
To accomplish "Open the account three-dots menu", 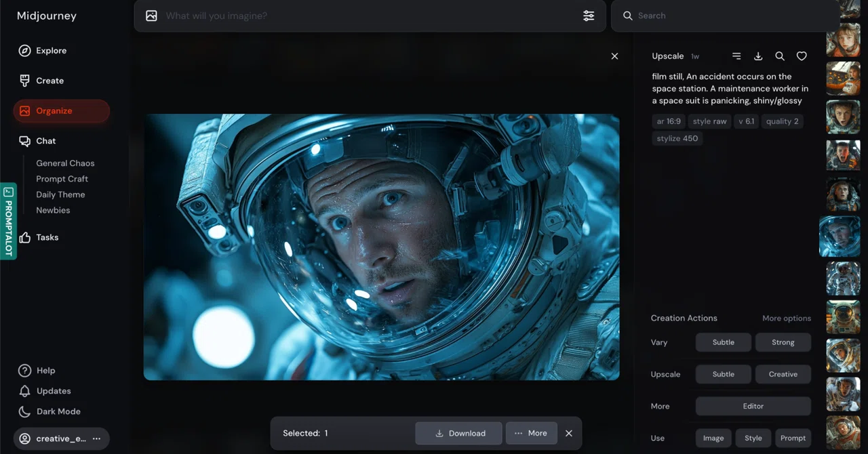I will point(96,438).
